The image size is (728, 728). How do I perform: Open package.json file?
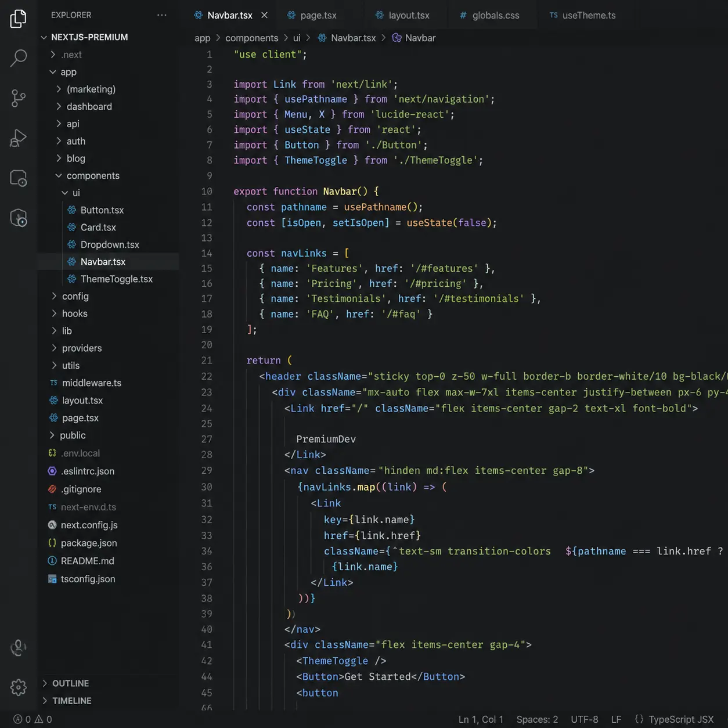pyautogui.click(x=88, y=543)
